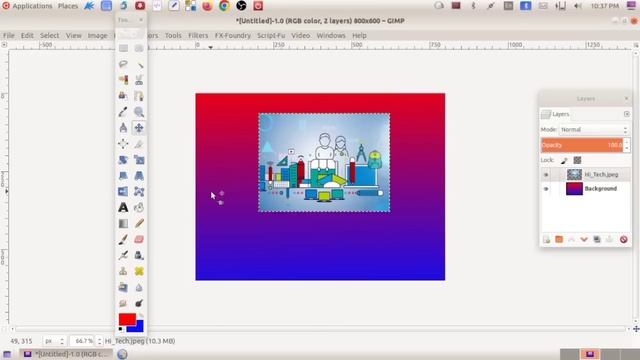Open the px unit dropdown
This screenshot has width=640, height=360.
[54, 341]
